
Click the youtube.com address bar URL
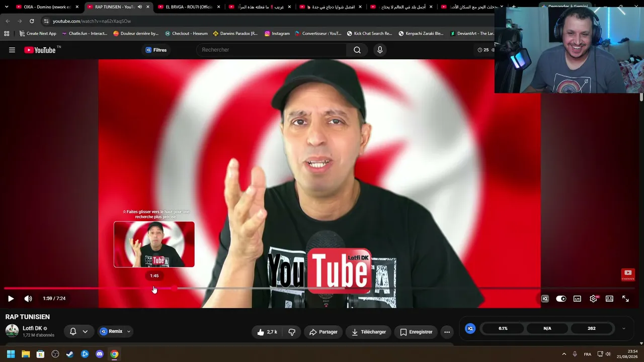click(x=92, y=21)
